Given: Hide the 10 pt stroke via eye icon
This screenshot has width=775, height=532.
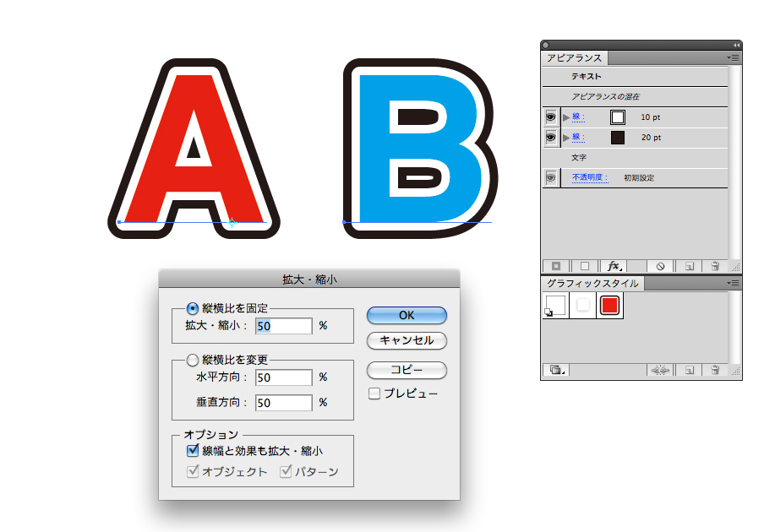Looking at the screenshot, I should [551, 117].
